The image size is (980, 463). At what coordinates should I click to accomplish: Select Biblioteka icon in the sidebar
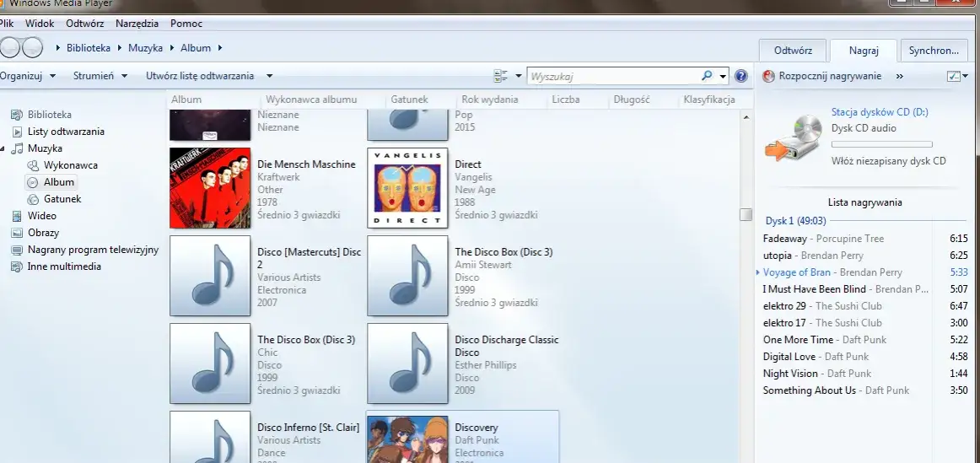tap(18, 115)
